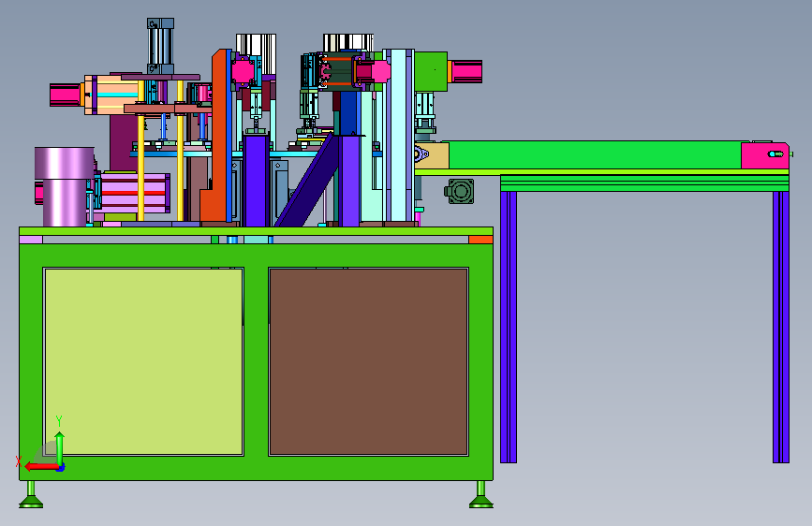Select the long green conveyor belt
The width and height of the screenshot is (812, 526).
595,154
